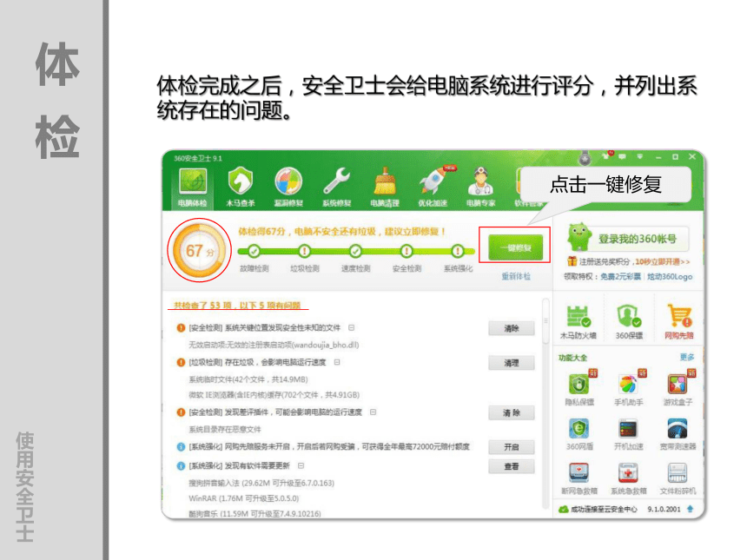747x560 pixels.
Task: Open the 免费2元彩票 link
Action: (620, 277)
